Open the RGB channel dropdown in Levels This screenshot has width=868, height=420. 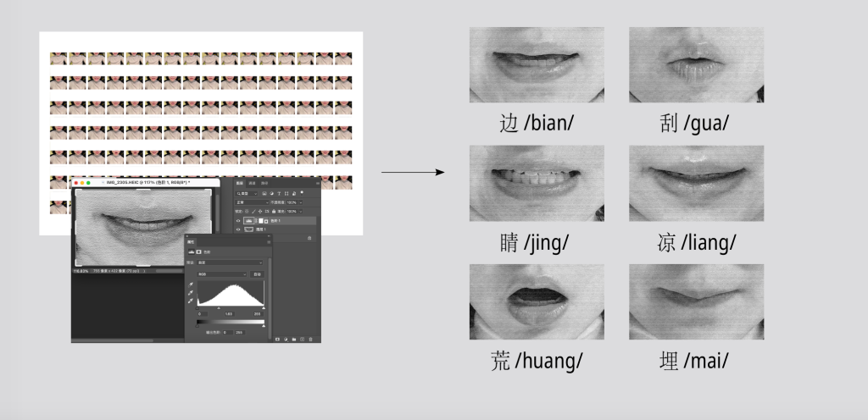coord(222,274)
